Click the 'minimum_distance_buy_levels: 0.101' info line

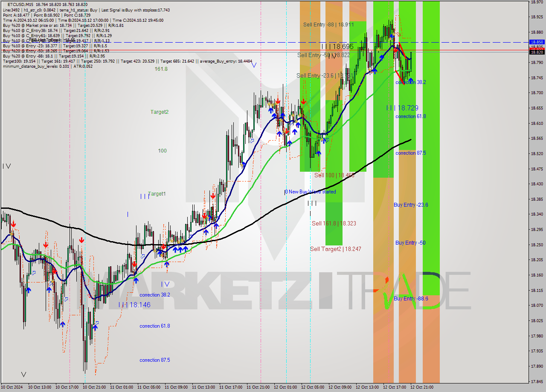coord(47,66)
